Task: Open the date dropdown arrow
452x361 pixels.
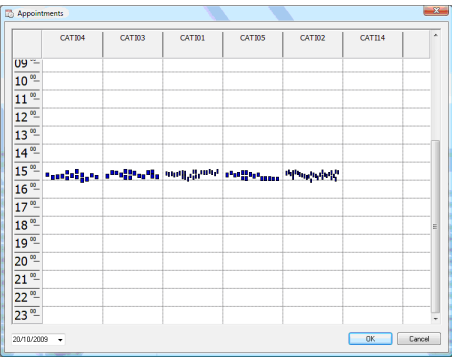Action: [60, 340]
